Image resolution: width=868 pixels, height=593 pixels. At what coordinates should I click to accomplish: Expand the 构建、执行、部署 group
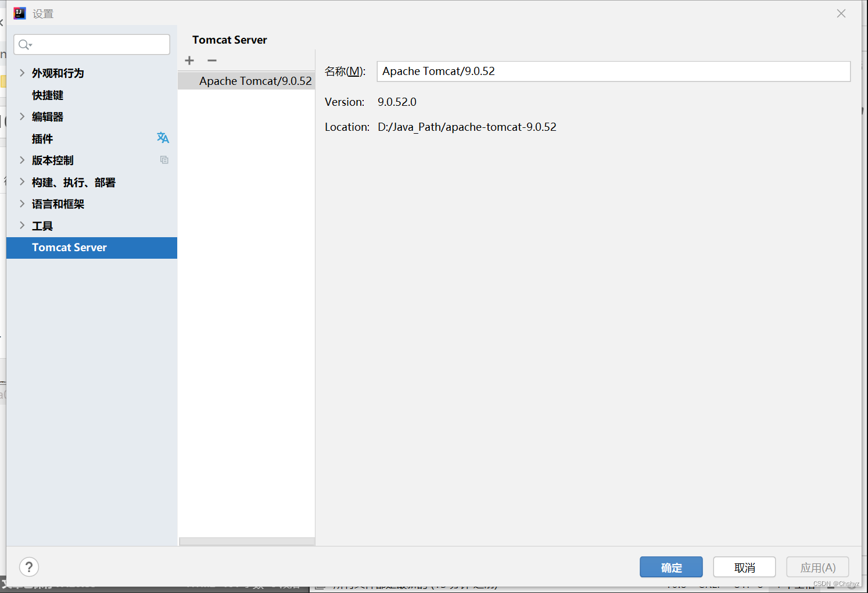pos(22,182)
